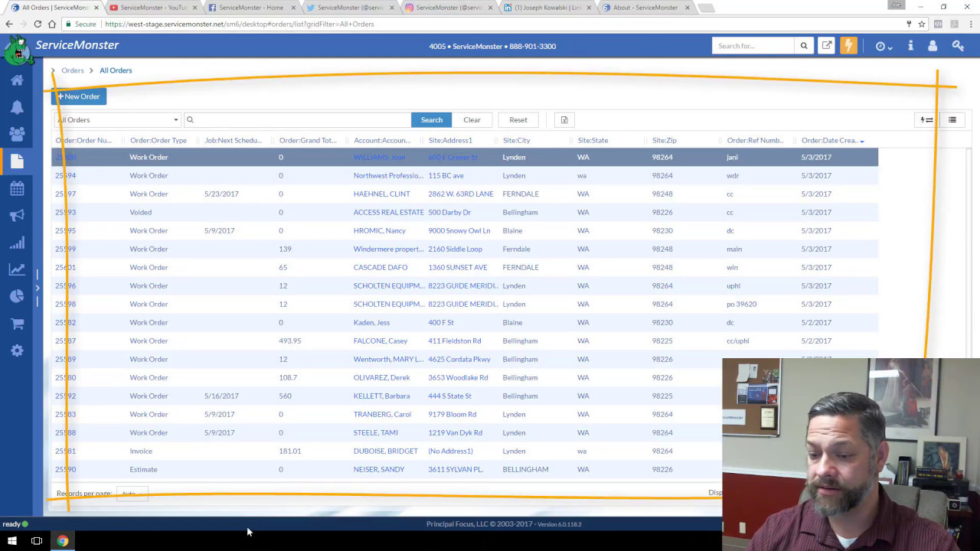Open the accounts people icon in sidebar
The image size is (980, 551).
coord(17,134)
